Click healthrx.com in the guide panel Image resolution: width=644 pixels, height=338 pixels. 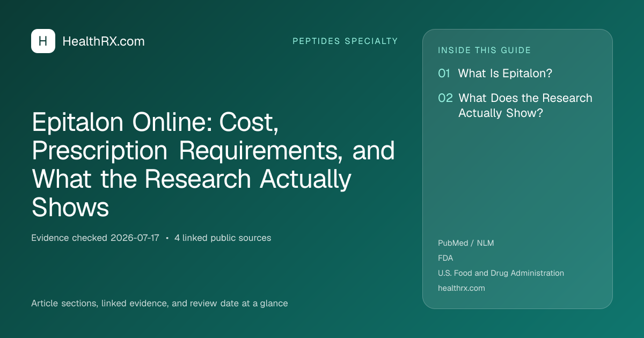[x=462, y=288]
